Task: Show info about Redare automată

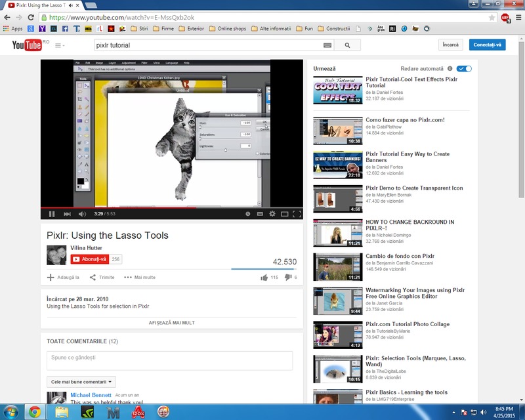Action: click(x=450, y=69)
